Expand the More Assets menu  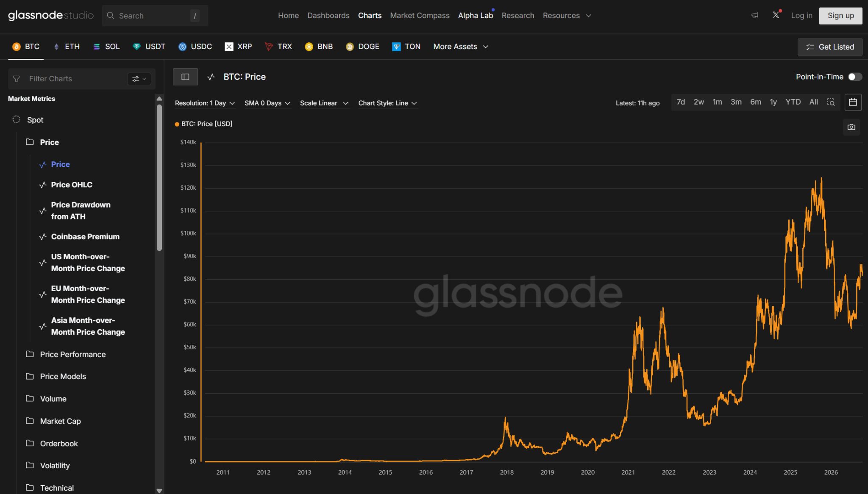(461, 47)
